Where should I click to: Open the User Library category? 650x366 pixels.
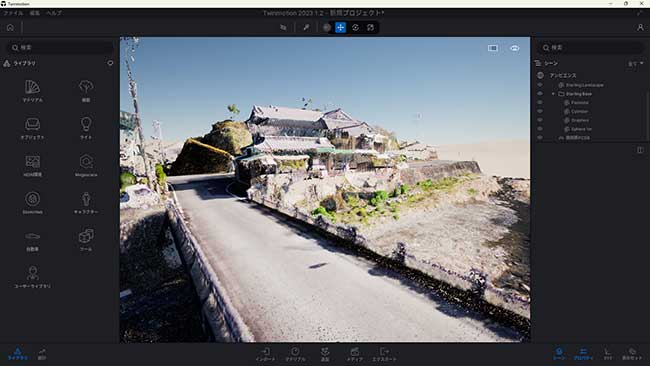point(32,277)
